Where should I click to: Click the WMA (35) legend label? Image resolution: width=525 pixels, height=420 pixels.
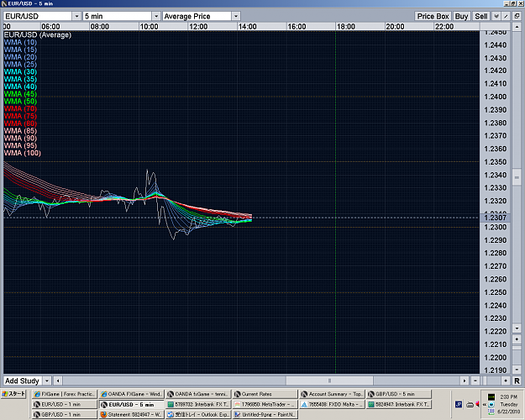20,79
